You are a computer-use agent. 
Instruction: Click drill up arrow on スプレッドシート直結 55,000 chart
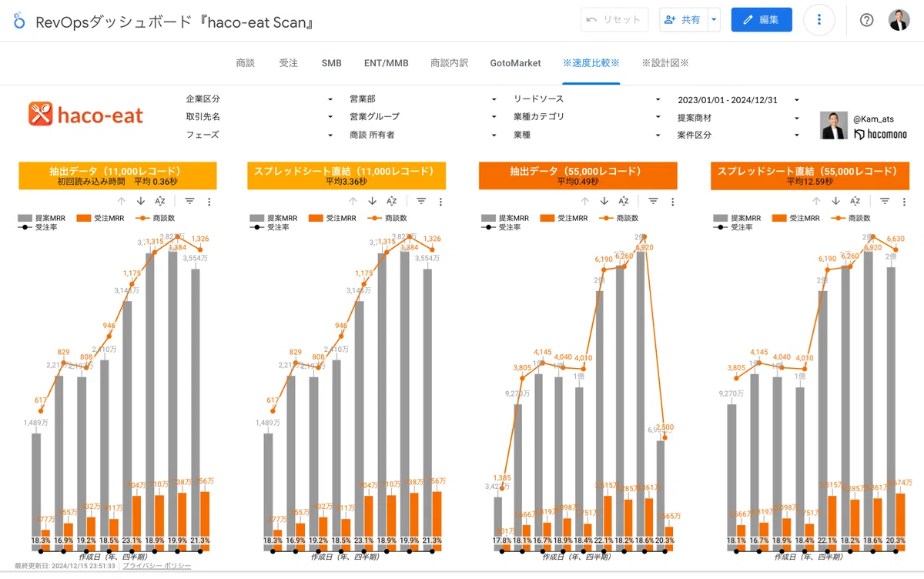point(816,201)
